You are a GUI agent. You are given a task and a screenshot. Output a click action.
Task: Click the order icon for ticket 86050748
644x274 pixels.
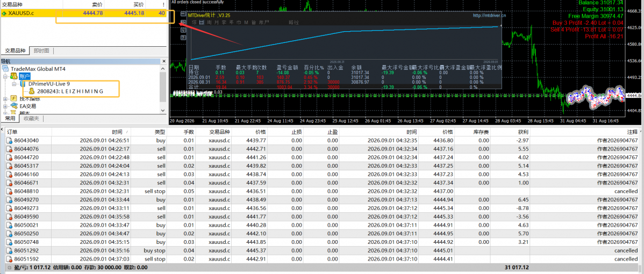[9, 242]
